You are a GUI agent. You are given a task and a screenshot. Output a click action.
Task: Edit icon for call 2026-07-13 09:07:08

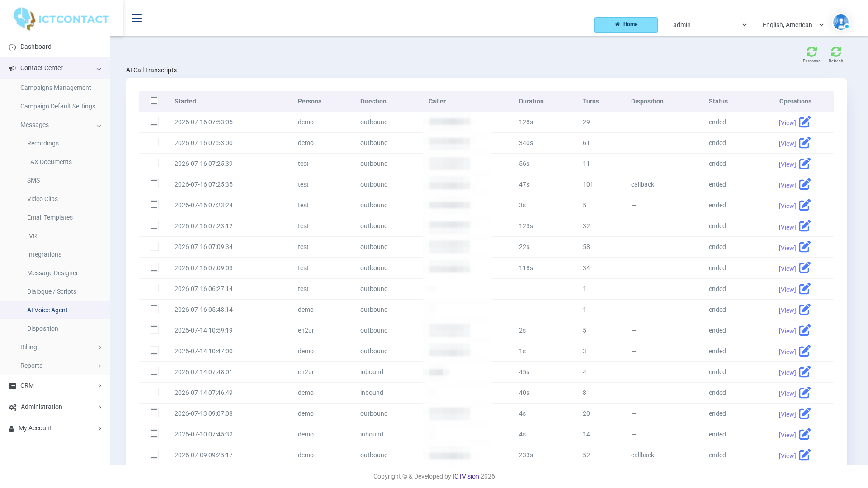tap(805, 413)
